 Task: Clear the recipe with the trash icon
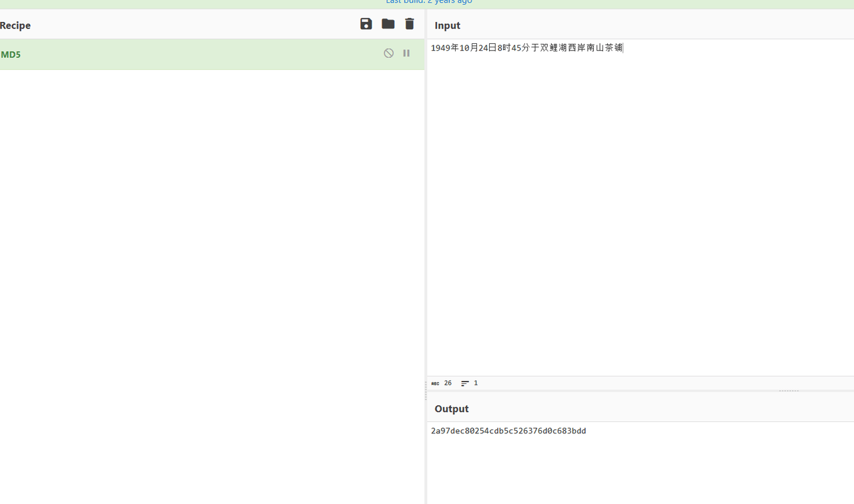[410, 24]
